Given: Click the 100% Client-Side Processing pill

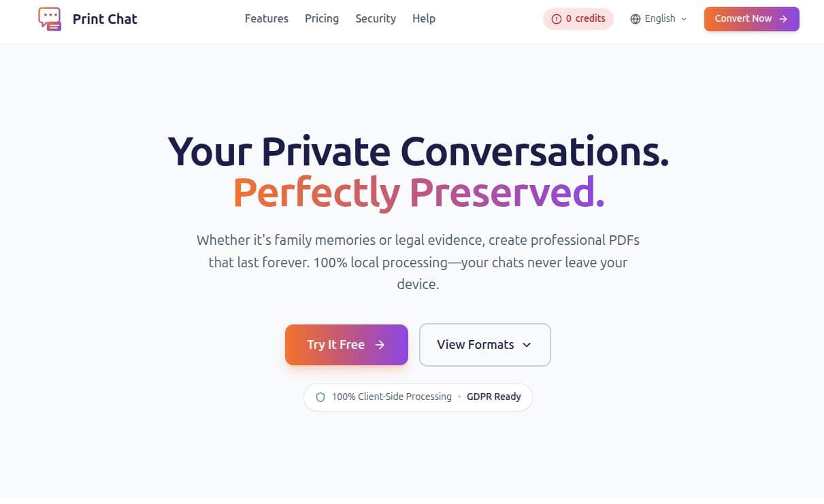Looking at the screenshot, I should (x=391, y=397).
